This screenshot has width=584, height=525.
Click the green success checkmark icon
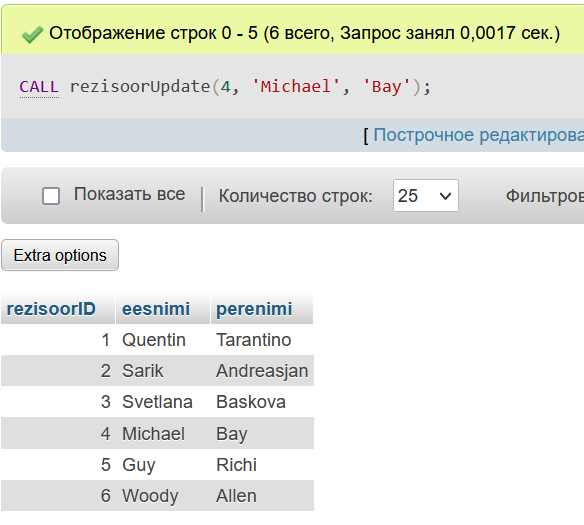pos(32,35)
